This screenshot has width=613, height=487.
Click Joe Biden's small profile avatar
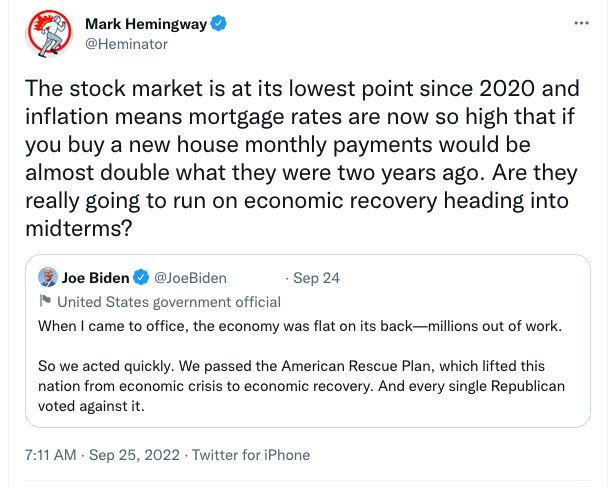(47, 277)
